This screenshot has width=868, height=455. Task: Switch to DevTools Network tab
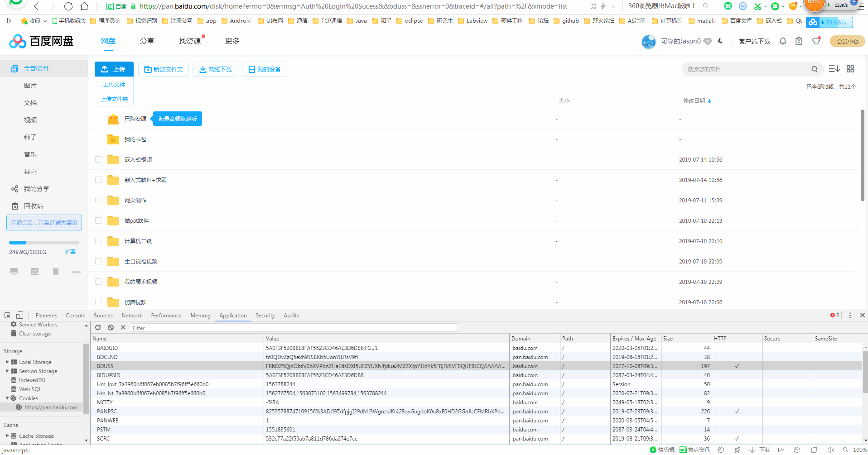[x=132, y=316]
